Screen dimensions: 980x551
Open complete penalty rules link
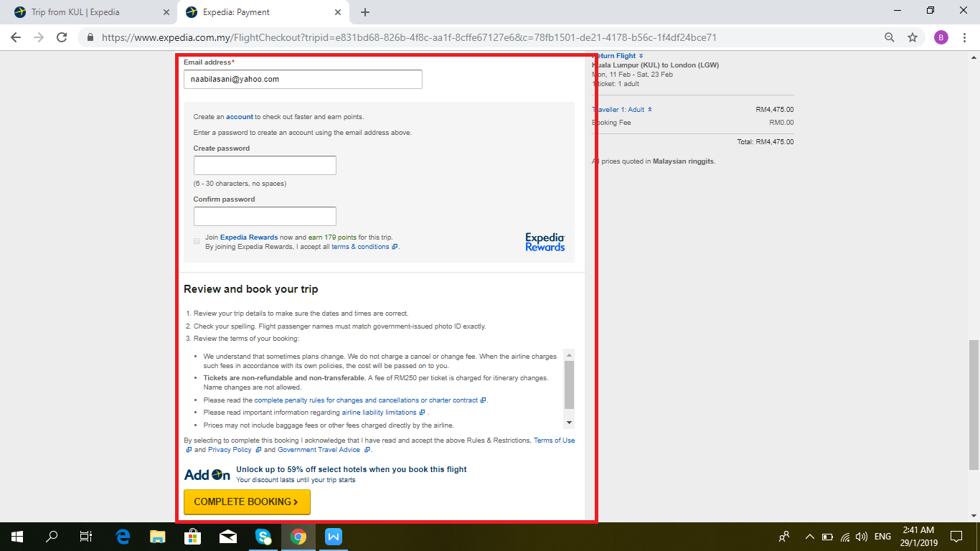(366, 400)
